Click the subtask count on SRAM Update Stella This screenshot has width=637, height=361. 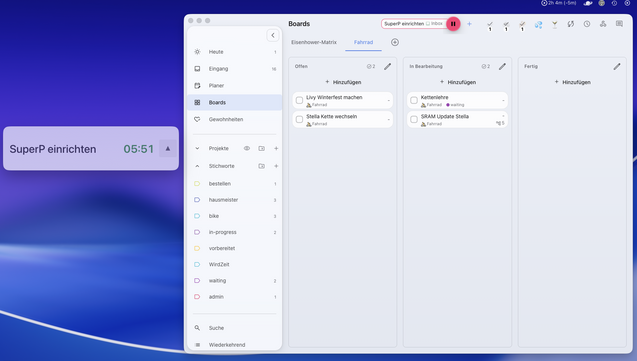click(x=500, y=123)
